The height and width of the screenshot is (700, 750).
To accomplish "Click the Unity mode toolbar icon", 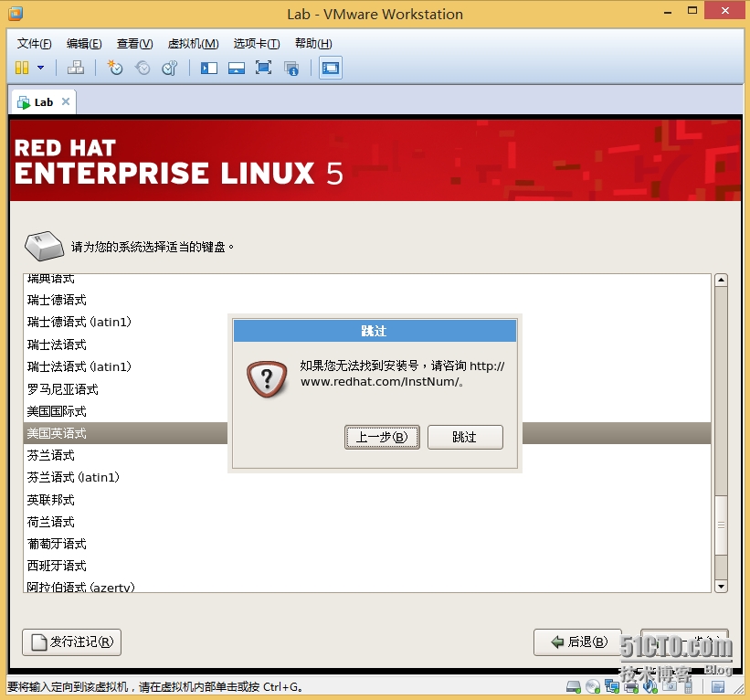I will [291, 68].
